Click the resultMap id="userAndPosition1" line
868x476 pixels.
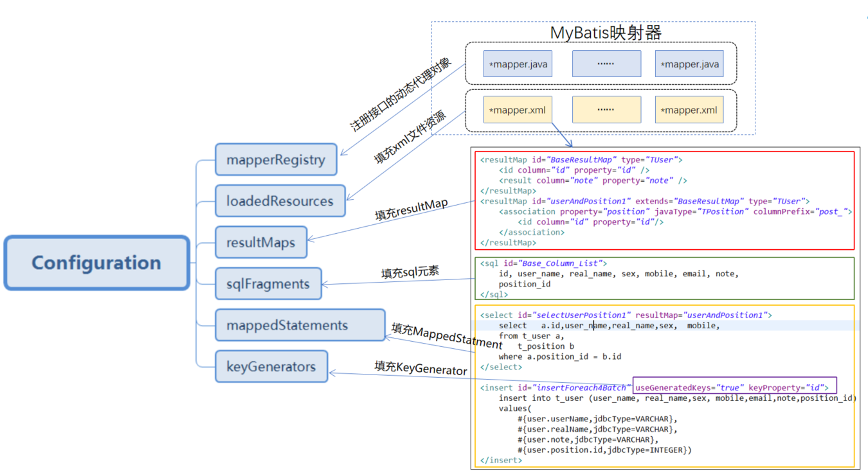[645, 201]
